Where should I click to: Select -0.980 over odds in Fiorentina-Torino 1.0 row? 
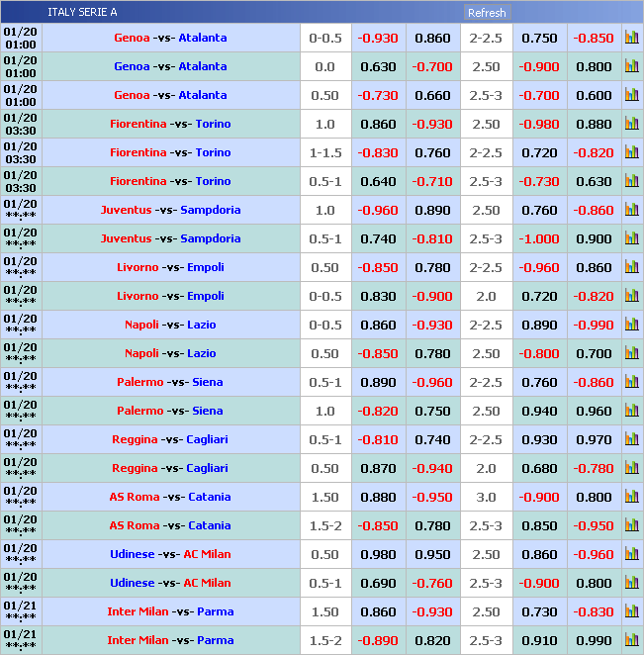point(539,124)
